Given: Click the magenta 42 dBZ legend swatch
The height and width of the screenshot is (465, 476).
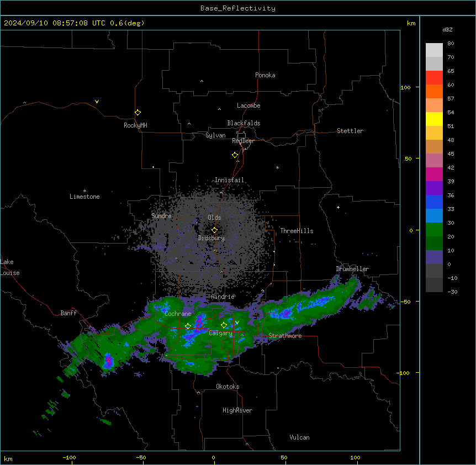Looking at the screenshot, I should tap(434, 174).
